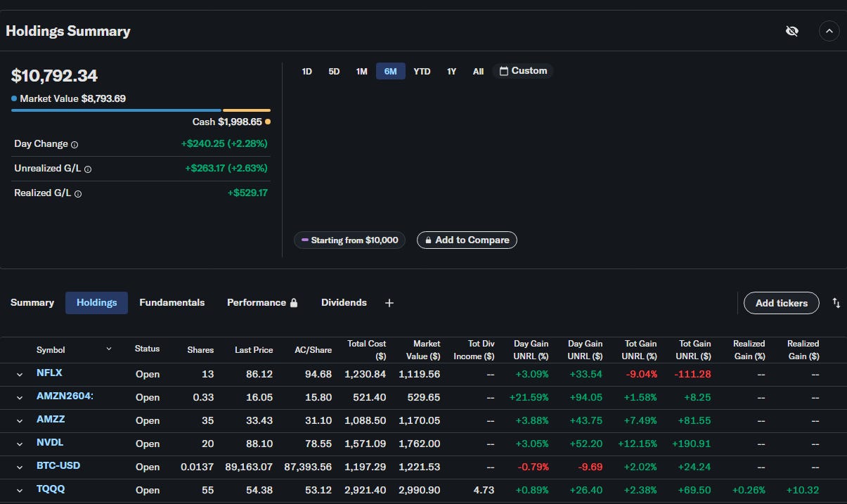Click the Add tickers button
Screen dimensions: 847x504
click(782, 303)
